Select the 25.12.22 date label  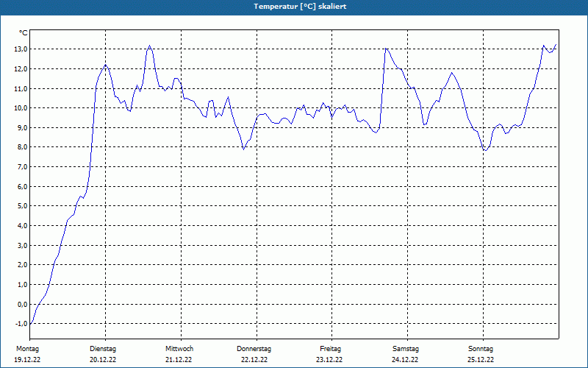point(481,360)
